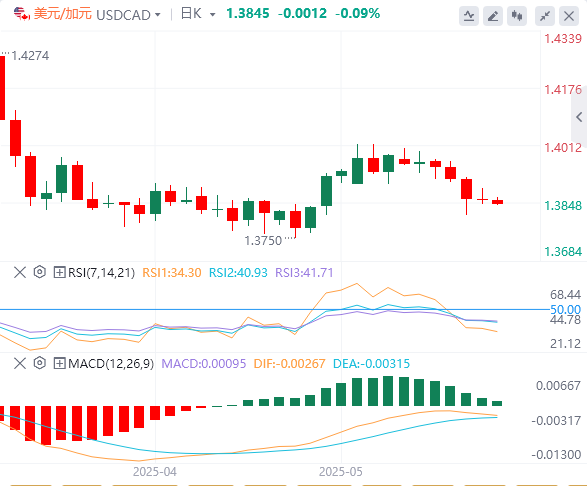Close the USDCAD chart panel

click(569, 16)
